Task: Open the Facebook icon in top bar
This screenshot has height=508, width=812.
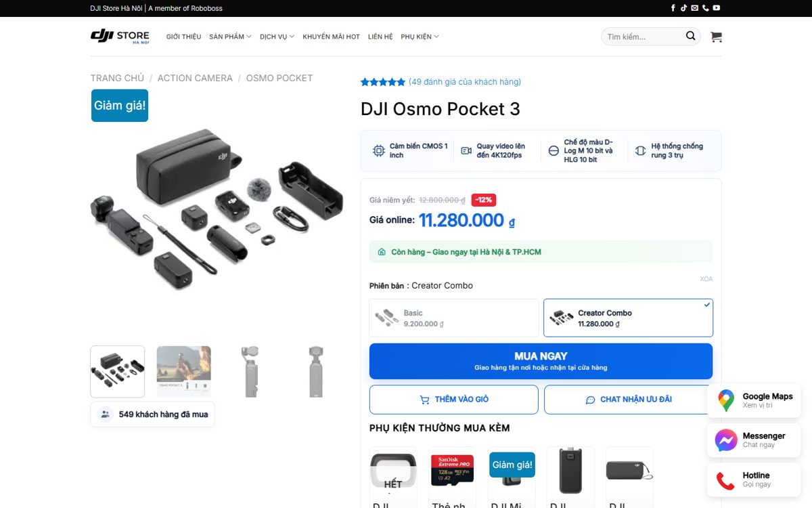Action: click(x=673, y=8)
